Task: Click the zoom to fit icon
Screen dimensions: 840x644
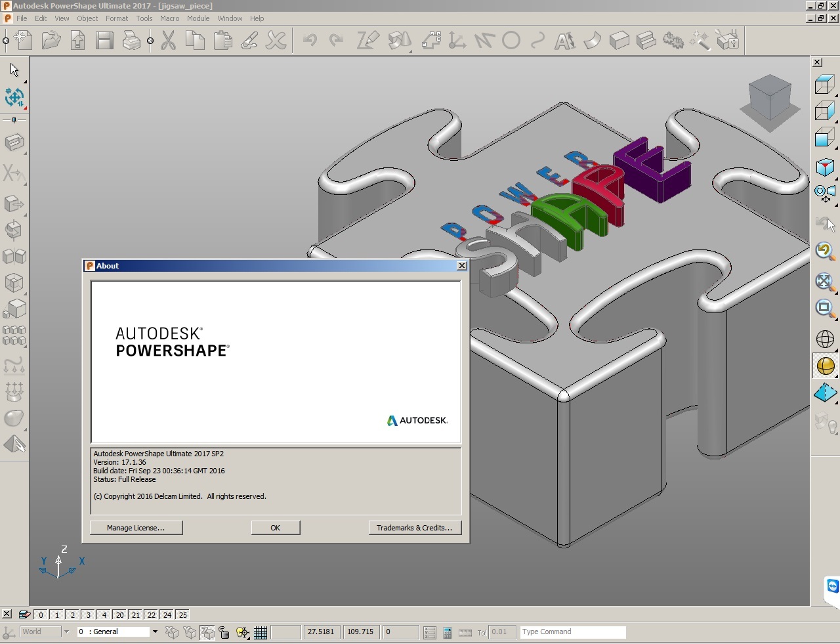Action: pos(825,282)
